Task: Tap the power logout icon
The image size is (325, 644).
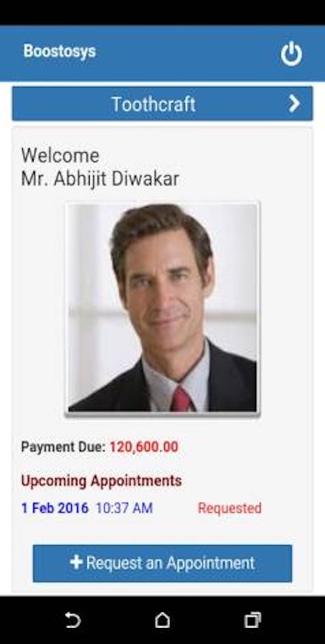Action: tap(291, 53)
